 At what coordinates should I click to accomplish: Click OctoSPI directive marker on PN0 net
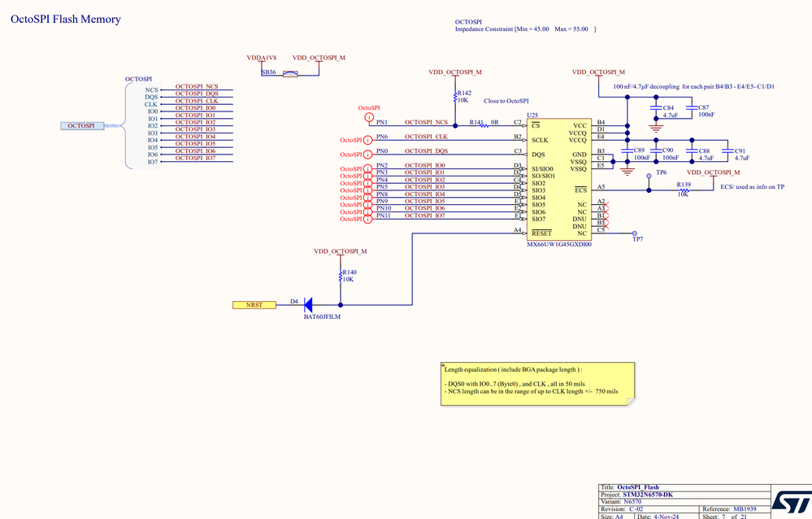click(x=367, y=155)
